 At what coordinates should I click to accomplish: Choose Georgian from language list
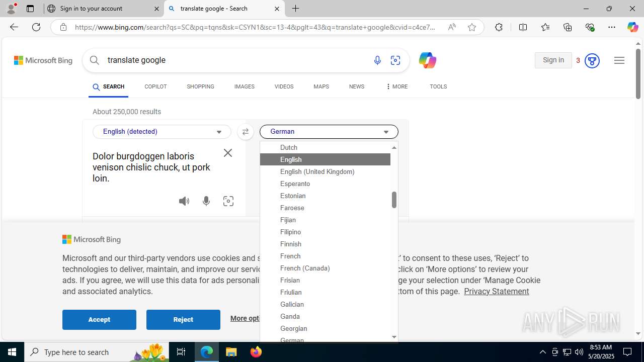(x=325, y=328)
